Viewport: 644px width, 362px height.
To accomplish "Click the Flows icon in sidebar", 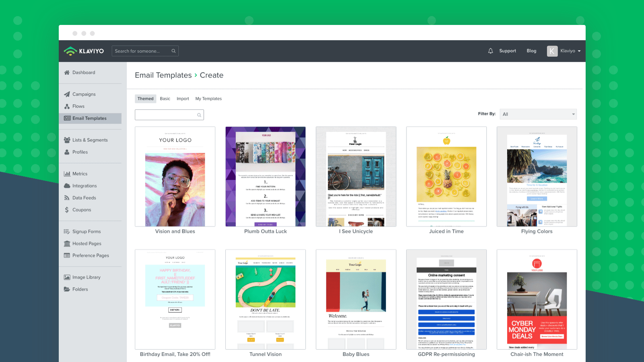I will (x=67, y=107).
